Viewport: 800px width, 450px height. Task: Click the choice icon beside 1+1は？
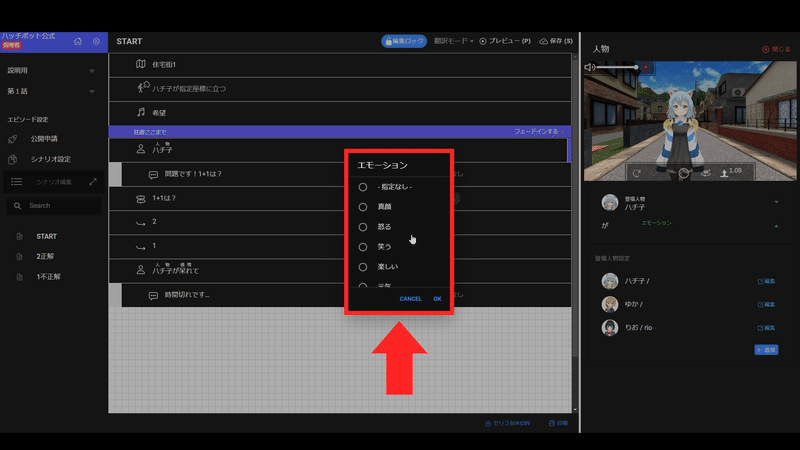tap(141, 199)
